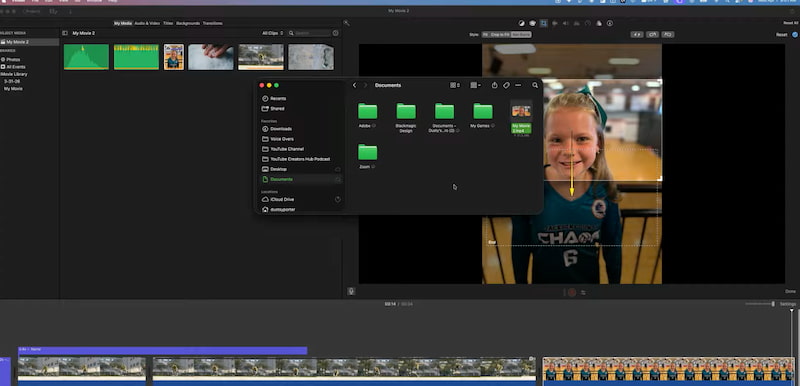Click Finder search magnifier icon

tap(535, 85)
